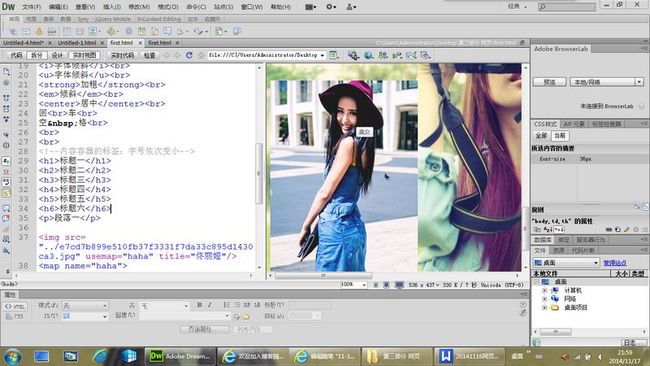
Task: Click the browse folder icon beside link field
Action: [246, 316]
